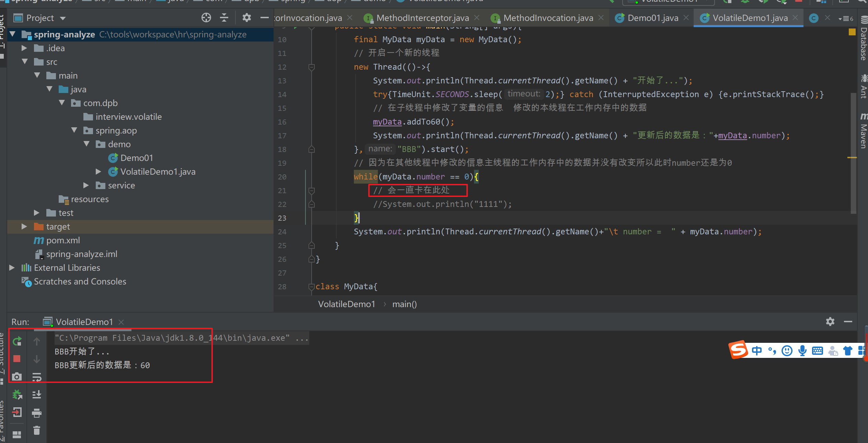Expand the interview.volatile folder in project tree

121,117
